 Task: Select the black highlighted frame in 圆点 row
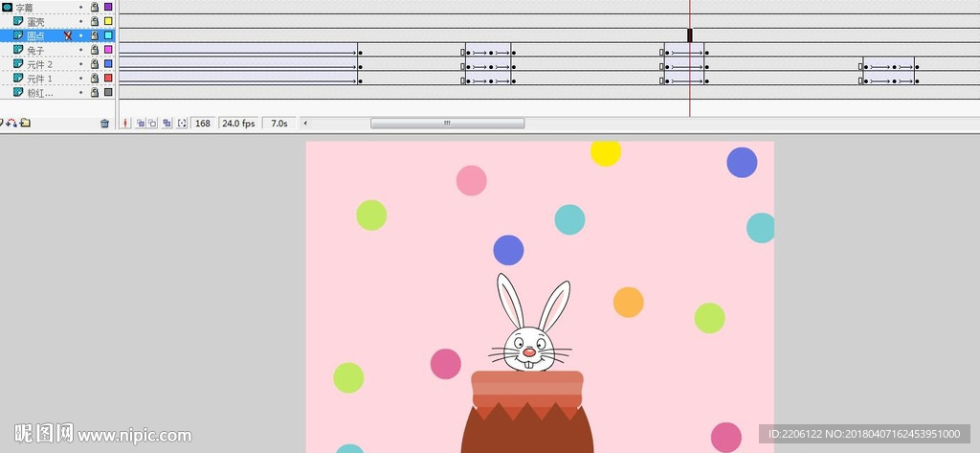pos(690,35)
